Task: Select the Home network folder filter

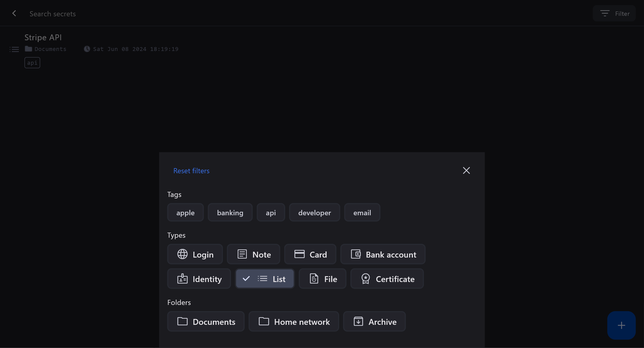Action: [294, 322]
